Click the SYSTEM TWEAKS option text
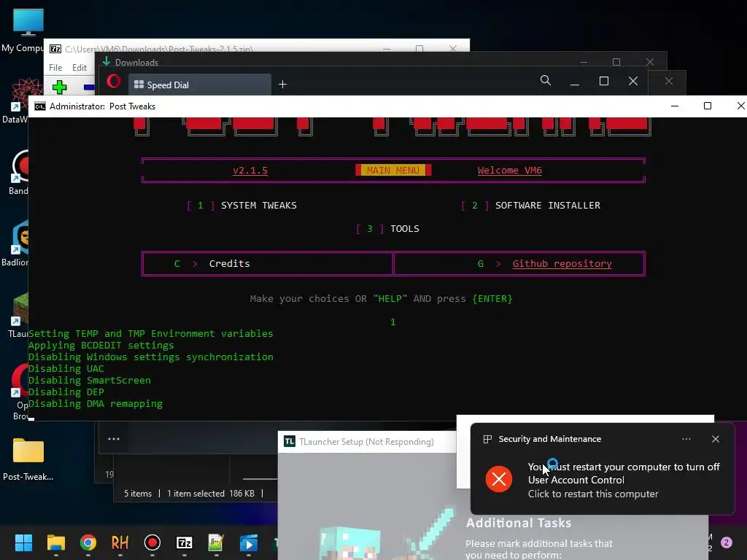Viewport: 747px width, 560px height. pyautogui.click(x=259, y=205)
